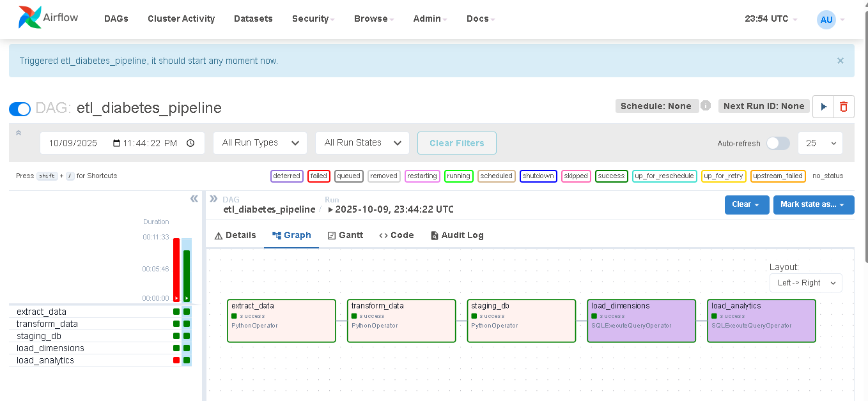Image resolution: width=868 pixels, height=401 pixels.
Task: Click the first-run load_dimensions grid square
Action: point(176,348)
